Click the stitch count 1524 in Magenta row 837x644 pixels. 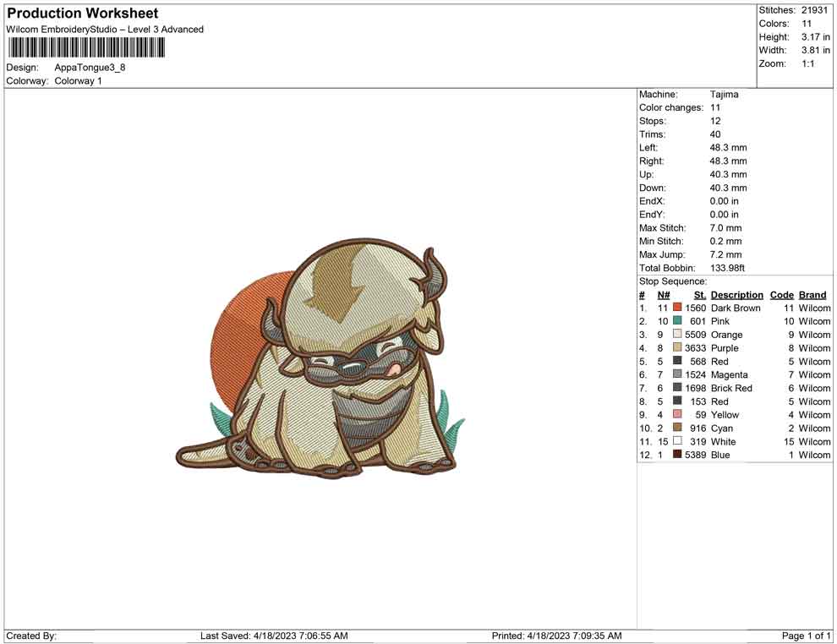(696, 374)
